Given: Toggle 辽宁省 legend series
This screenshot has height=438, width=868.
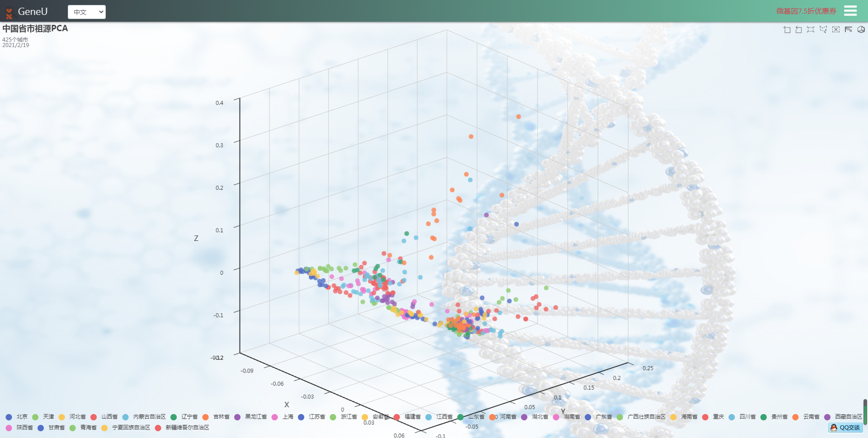Looking at the screenshot, I should click(184, 417).
